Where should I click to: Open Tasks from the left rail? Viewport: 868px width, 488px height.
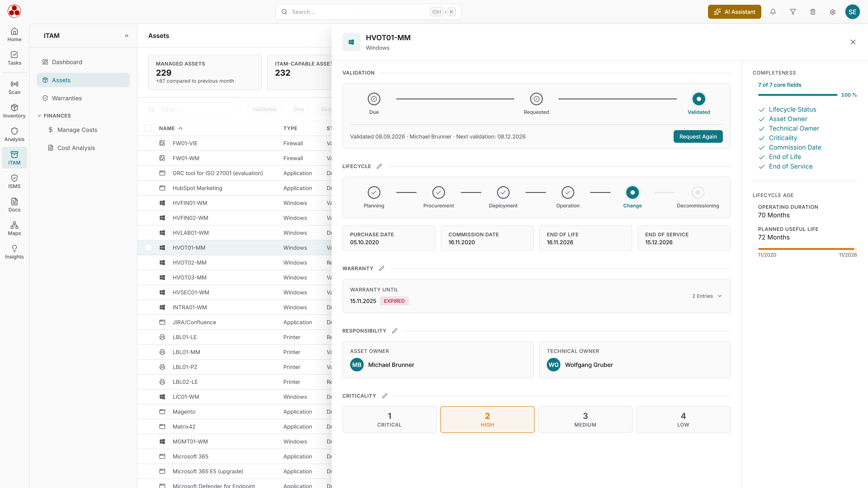tap(14, 58)
